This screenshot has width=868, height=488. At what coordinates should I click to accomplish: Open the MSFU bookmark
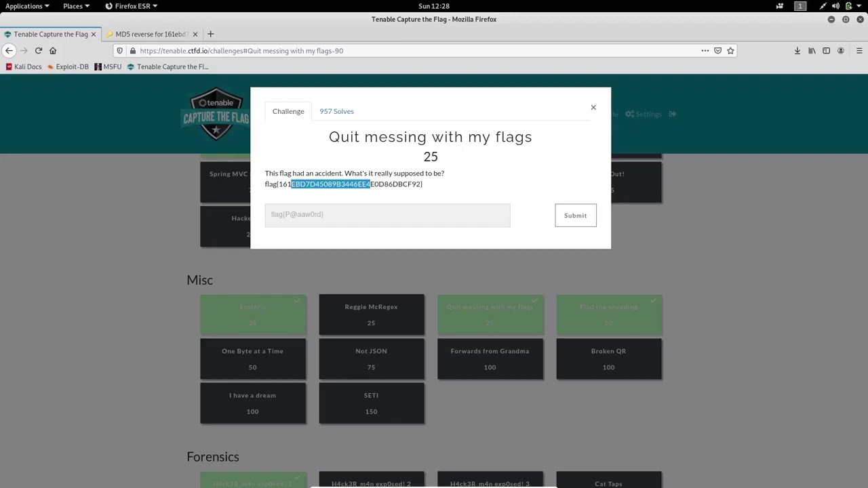point(108,66)
